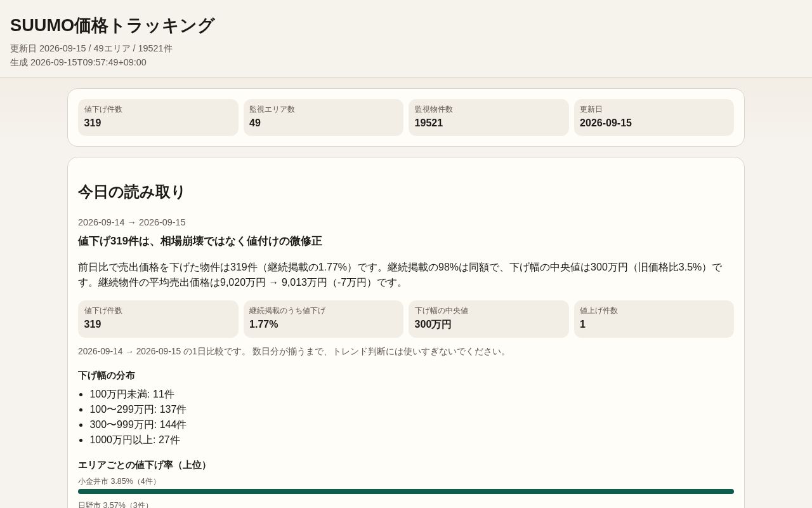Click the 値上げ件数 1 card

[x=654, y=319]
